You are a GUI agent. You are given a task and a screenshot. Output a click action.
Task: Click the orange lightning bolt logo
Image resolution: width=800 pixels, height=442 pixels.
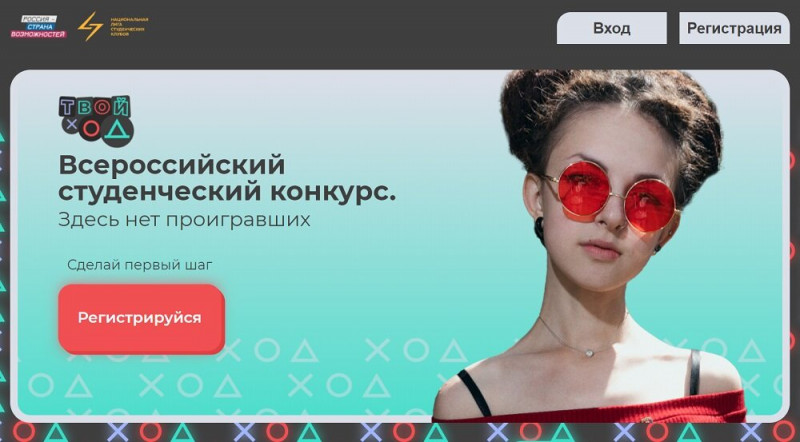(90, 26)
